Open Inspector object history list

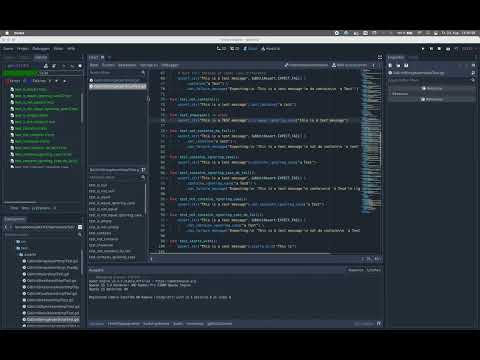(x=473, y=65)
